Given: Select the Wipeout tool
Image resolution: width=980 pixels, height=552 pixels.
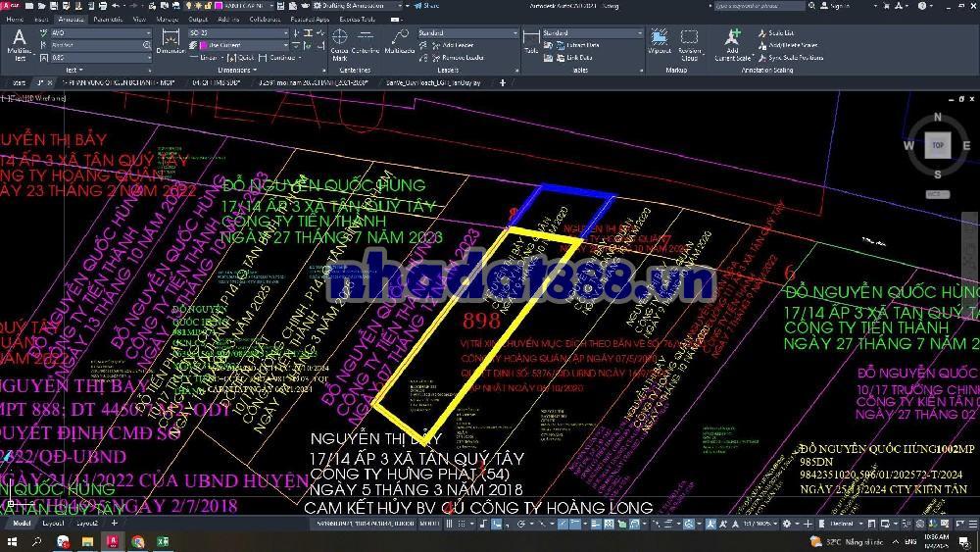Looking at the screenshot, I should click(660, 43).
